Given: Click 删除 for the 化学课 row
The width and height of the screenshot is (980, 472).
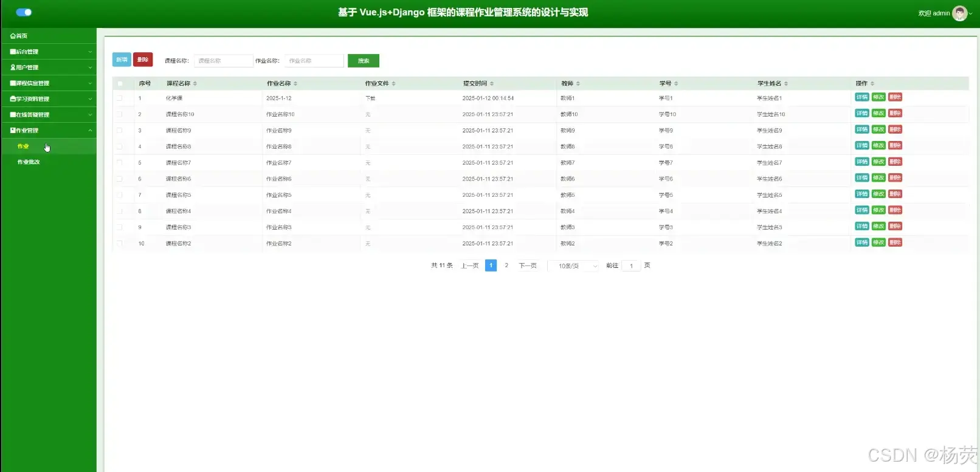Looking at the screenshot, I should click(895, 97).
